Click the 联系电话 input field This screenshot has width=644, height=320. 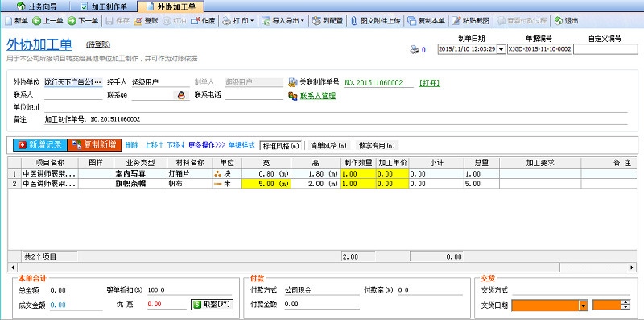click(254, 95)
